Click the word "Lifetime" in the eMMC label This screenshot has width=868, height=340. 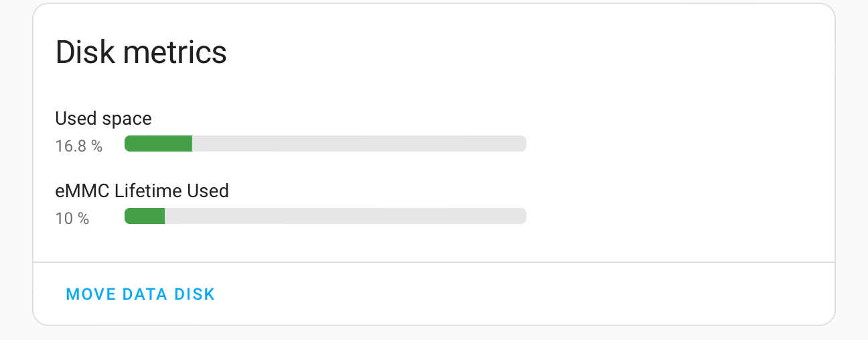(148, 191)
